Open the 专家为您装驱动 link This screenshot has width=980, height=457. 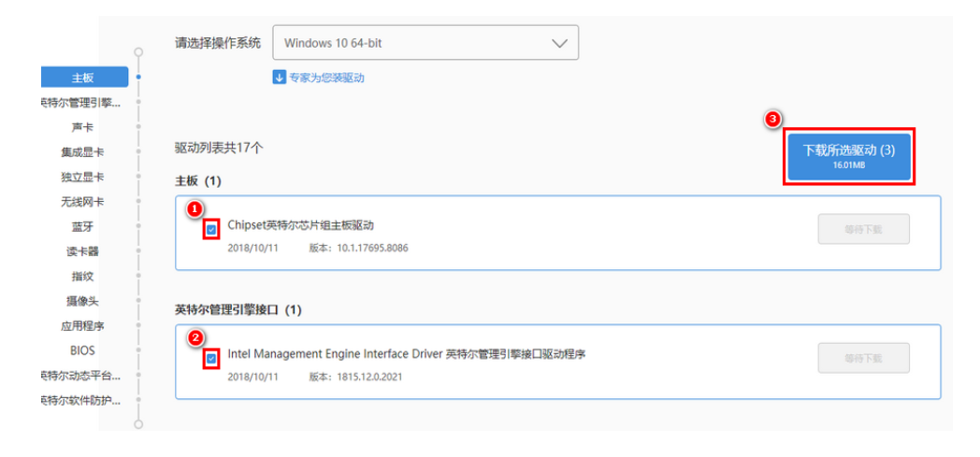325,78
